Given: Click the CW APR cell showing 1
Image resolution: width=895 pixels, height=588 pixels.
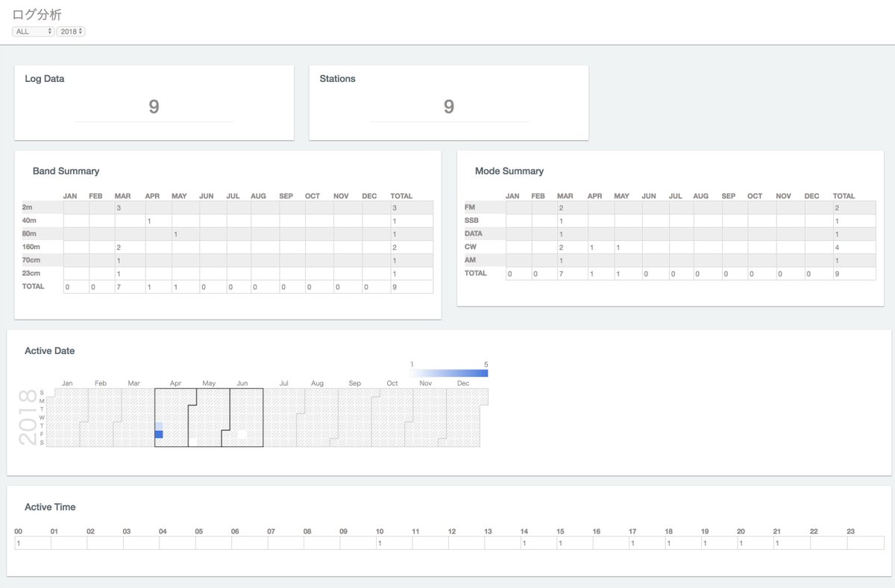Looking at the screenshot, I should [600, 247].
